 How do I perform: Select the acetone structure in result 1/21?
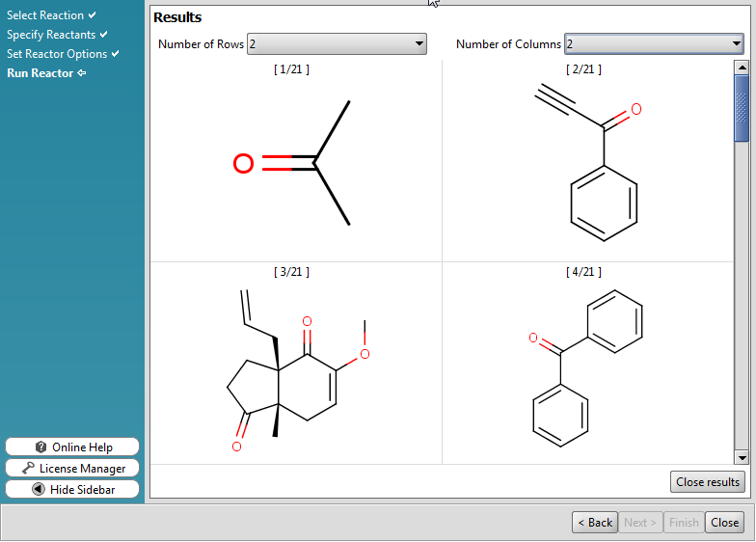(x=293, y=164)
